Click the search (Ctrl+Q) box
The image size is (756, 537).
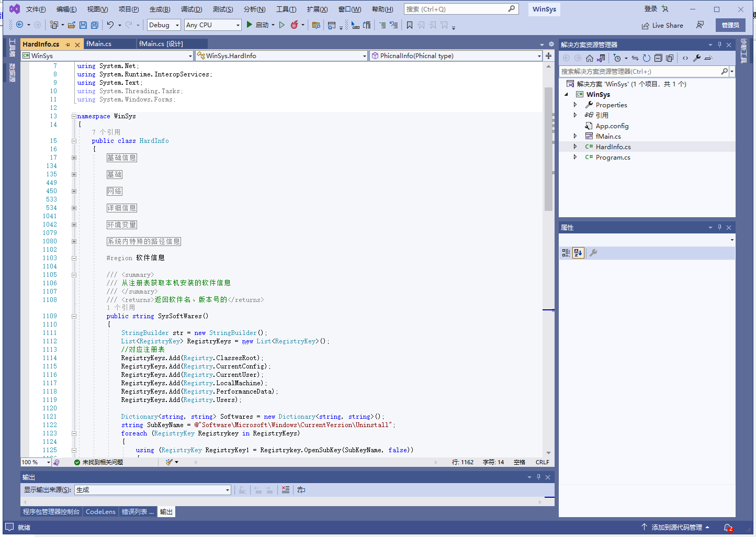click(x=461, y=9)
